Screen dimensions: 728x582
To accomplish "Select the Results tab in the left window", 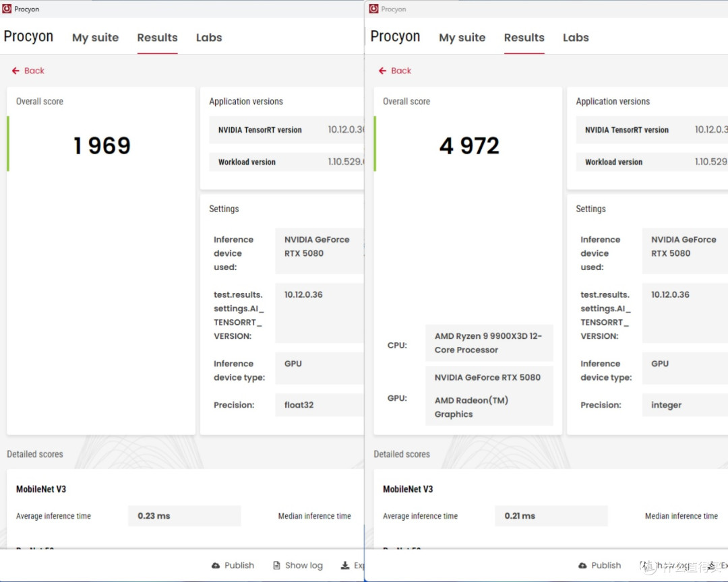I will tap(157, 38).
